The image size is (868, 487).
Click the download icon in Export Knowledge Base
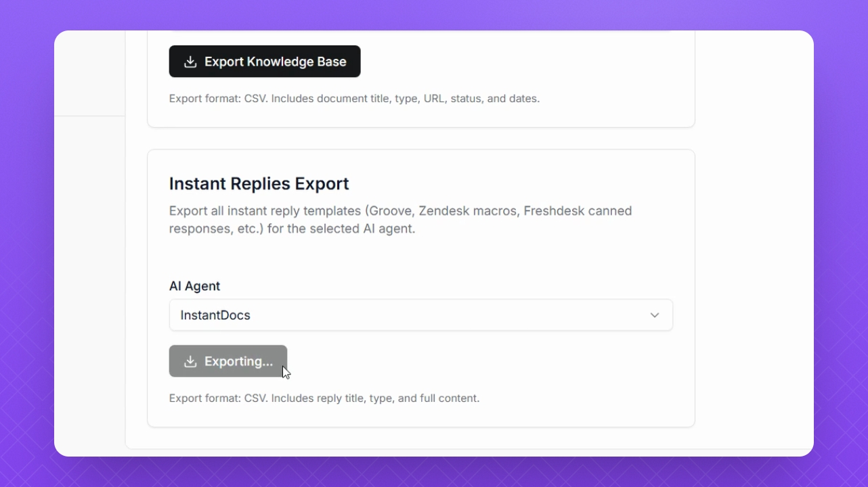pyautogui.click(x=190, y=62)
